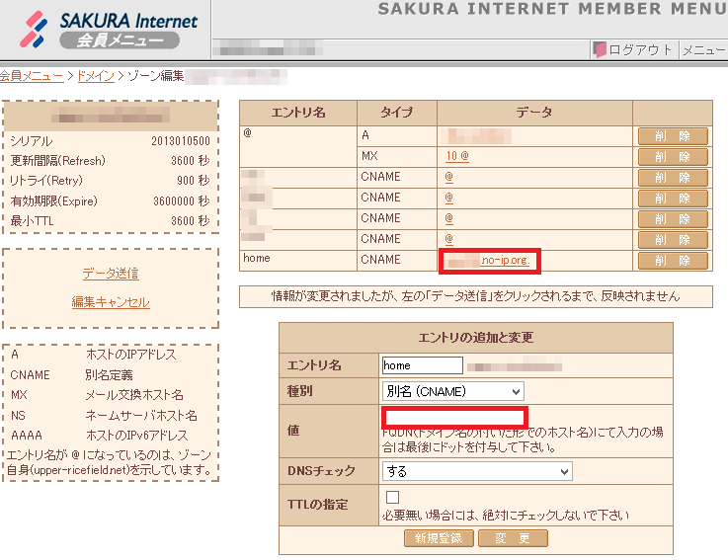The image size is (728, 560).
Task: Click データ送信 to submit zone data
Action: 111,274
